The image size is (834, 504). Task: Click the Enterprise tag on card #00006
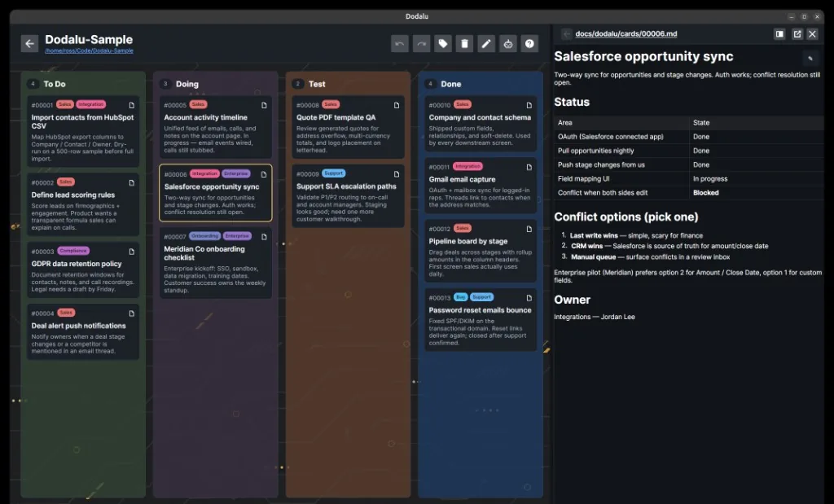236,174
